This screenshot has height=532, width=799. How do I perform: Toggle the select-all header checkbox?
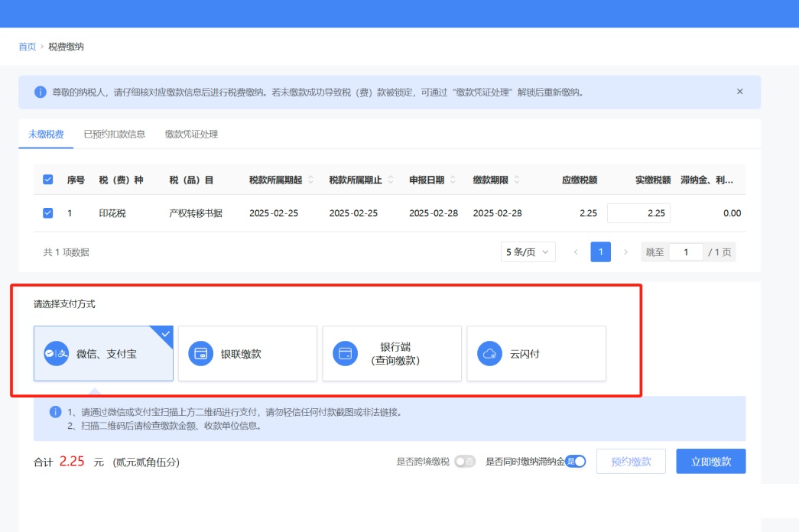tap(48, 180)
